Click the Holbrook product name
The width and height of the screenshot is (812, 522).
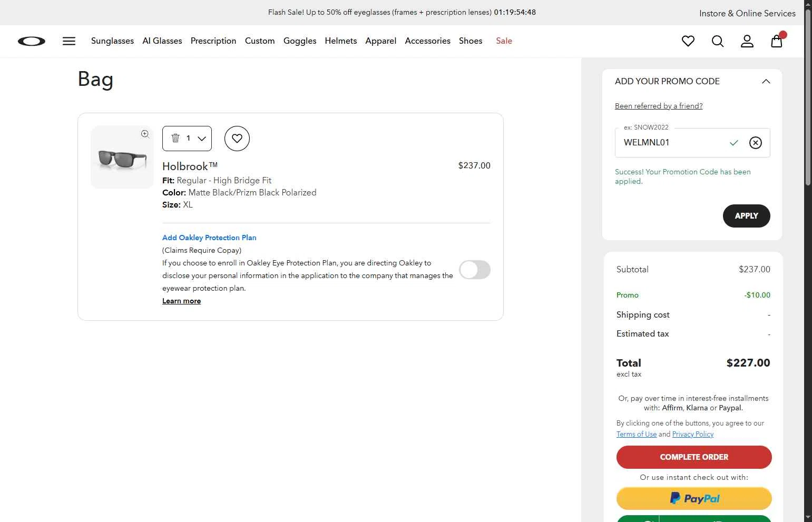coord(190,166)
